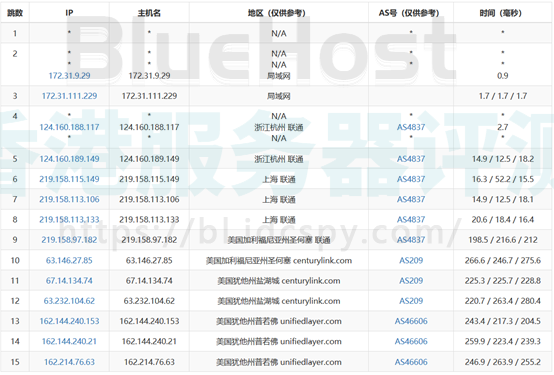Screen dimensions: 554x375
Task: Open AS209 link in hop 10 row
Action: coord(411,260)
